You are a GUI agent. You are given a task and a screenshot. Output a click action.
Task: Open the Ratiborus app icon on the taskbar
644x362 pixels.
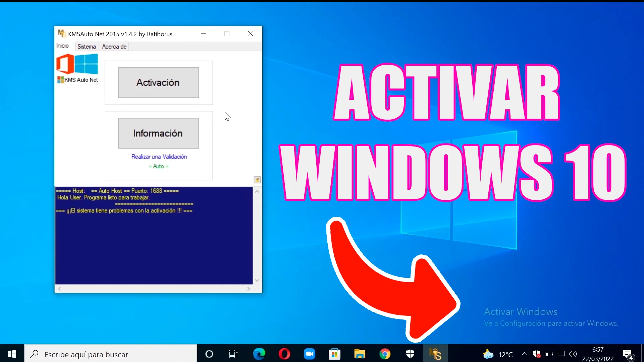(x=435, y=354)
